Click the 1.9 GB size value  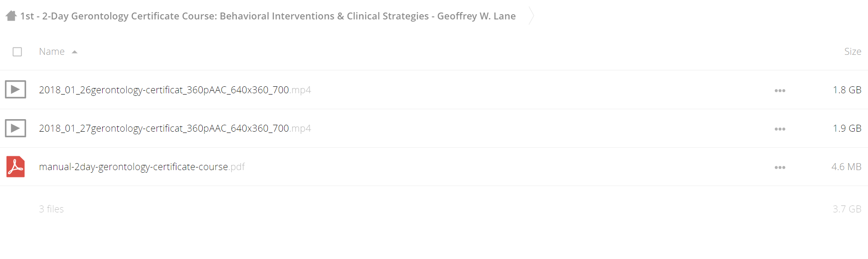[847, 128]
